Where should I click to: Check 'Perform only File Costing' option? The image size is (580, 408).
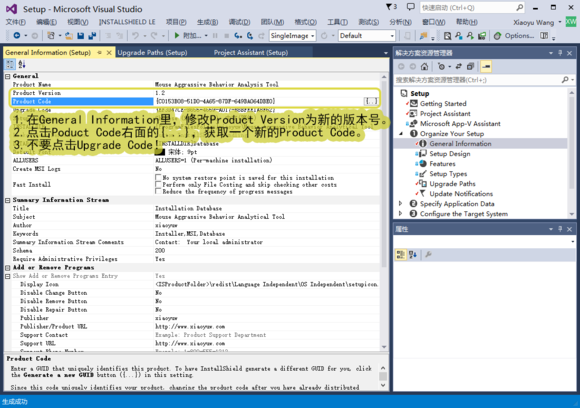pos(158,184)
